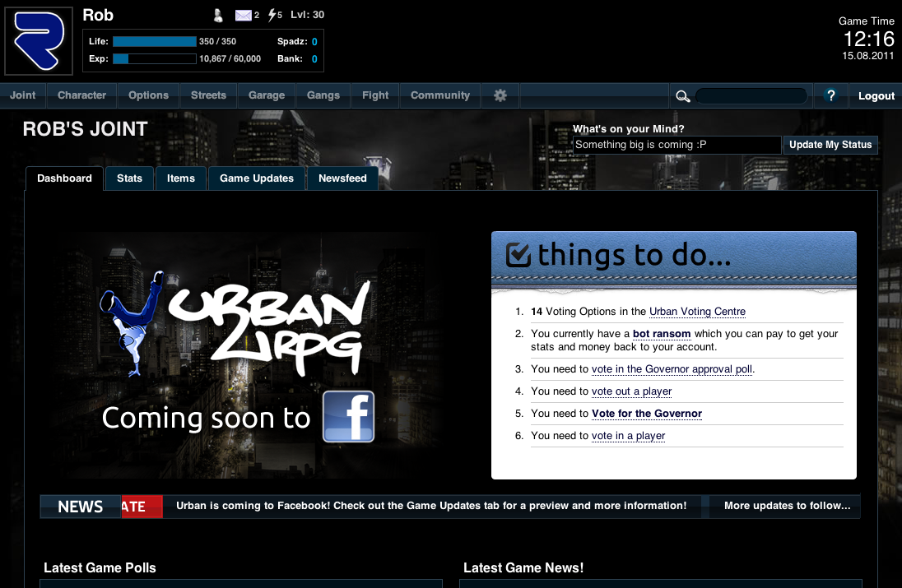This screenshot has height=588, width=902.
Task: Click the player figure icon beside Rob
Action: pyautogui.click(x=217, y=15)
